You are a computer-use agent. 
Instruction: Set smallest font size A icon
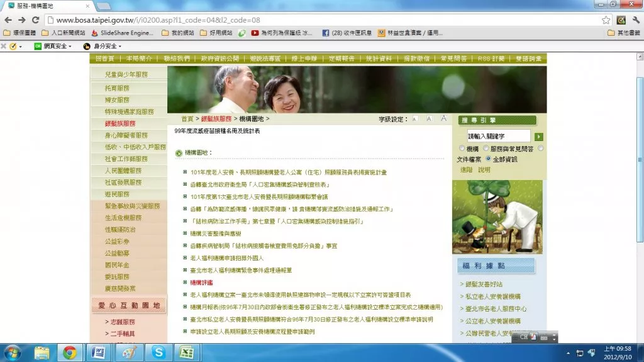point(415,119)
